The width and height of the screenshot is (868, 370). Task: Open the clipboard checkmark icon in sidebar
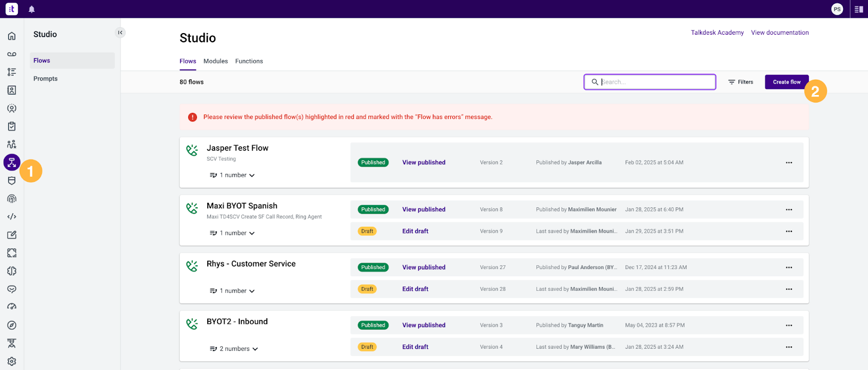(x=11, y=126)
